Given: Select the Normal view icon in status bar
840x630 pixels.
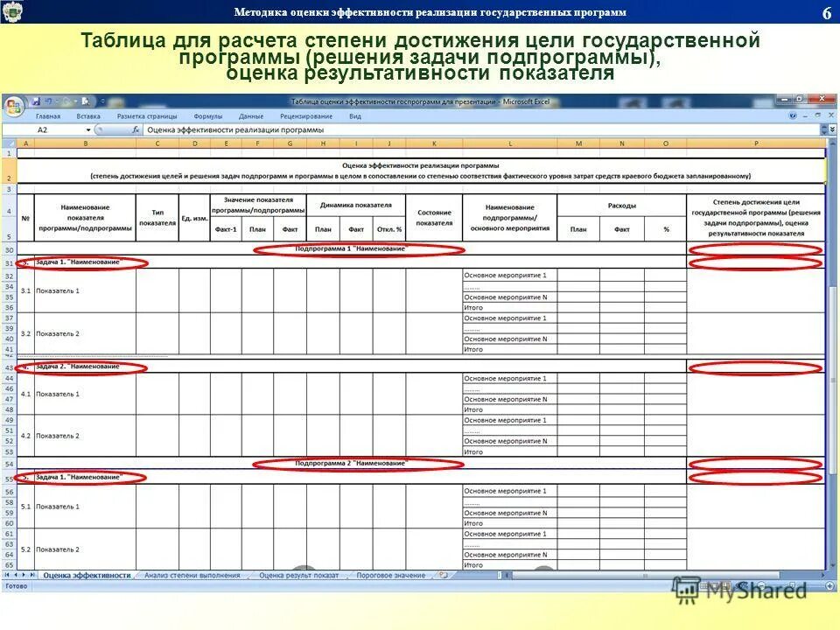Looking at the screenshot, I should (703, 584).
